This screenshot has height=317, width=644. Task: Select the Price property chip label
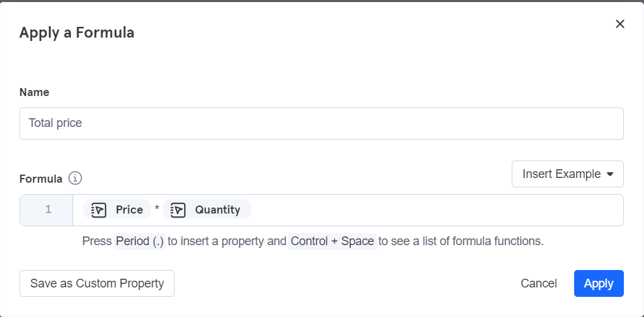[x=130, y=210]
